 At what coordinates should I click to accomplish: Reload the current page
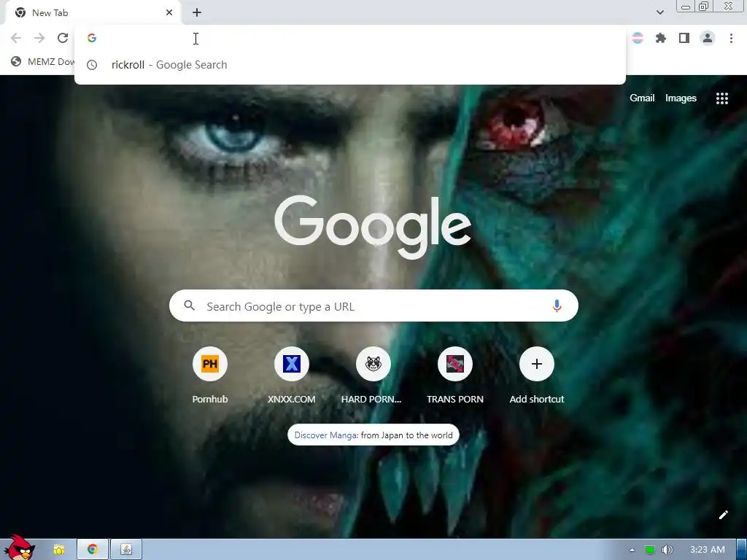click(x=63, y=38)
